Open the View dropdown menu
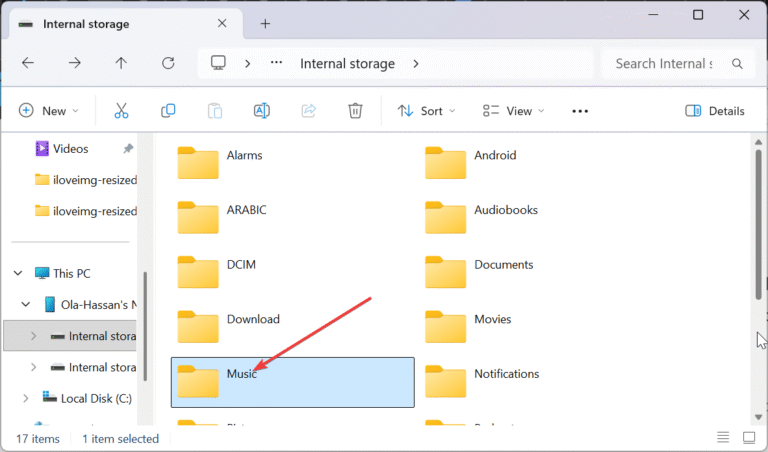 pos(513,111)
